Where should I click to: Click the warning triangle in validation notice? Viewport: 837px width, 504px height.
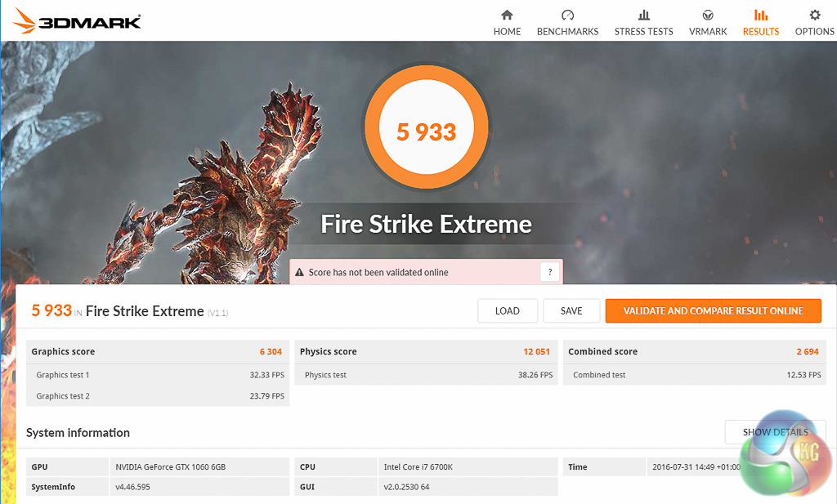pyautogui.click(x=299, y=272)
